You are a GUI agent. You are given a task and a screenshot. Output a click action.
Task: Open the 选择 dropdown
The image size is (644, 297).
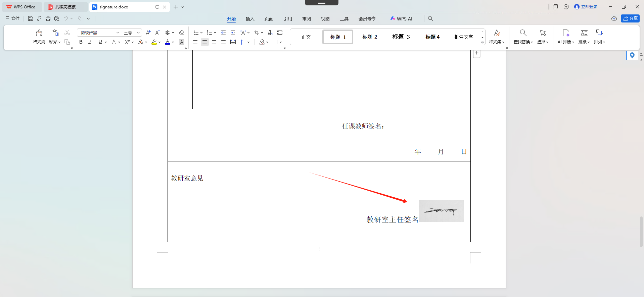coord(543,42)
